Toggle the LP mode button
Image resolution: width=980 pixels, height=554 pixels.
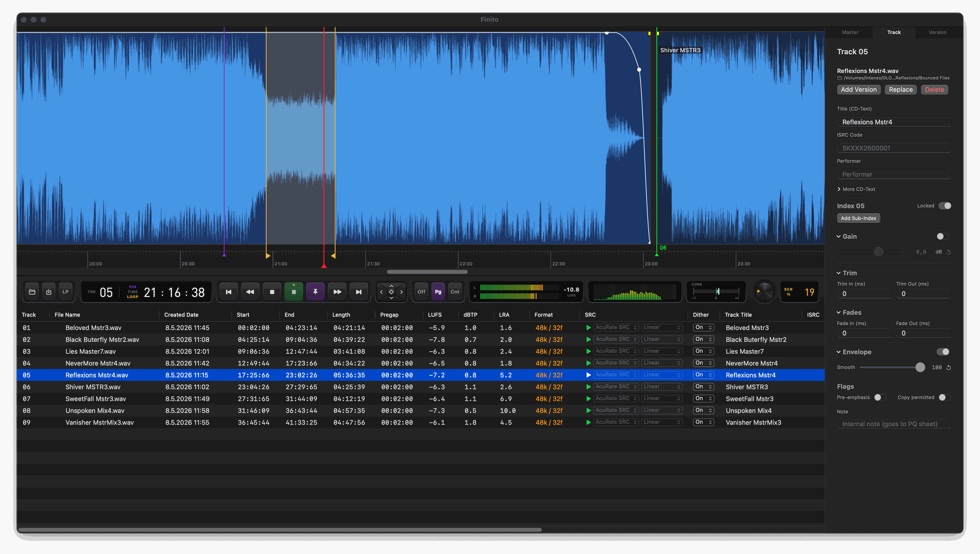coord(66,292)
